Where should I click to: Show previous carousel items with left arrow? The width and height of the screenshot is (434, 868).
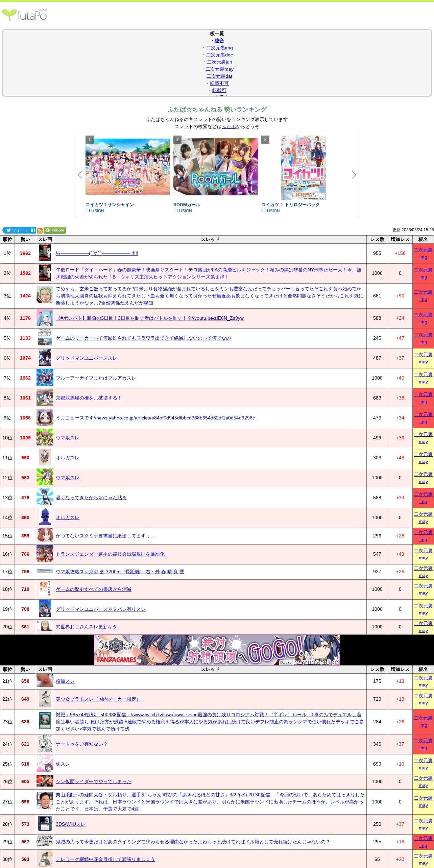click(x=80, y=175)
